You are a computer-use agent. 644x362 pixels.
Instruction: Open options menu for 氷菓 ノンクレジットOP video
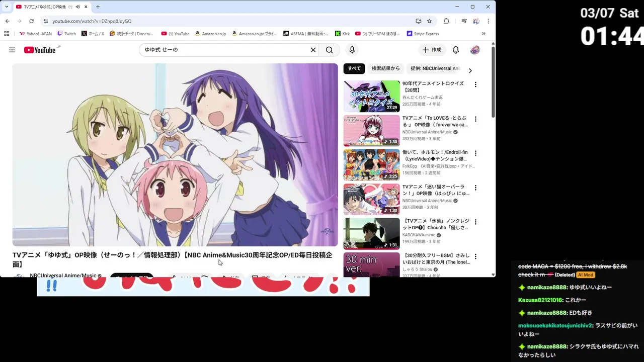[x=475, y=222]
